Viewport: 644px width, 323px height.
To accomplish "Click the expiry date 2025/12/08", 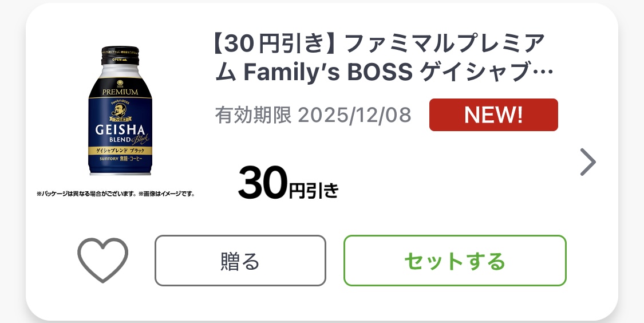I will pyautogui.click(x=354, y=115).
